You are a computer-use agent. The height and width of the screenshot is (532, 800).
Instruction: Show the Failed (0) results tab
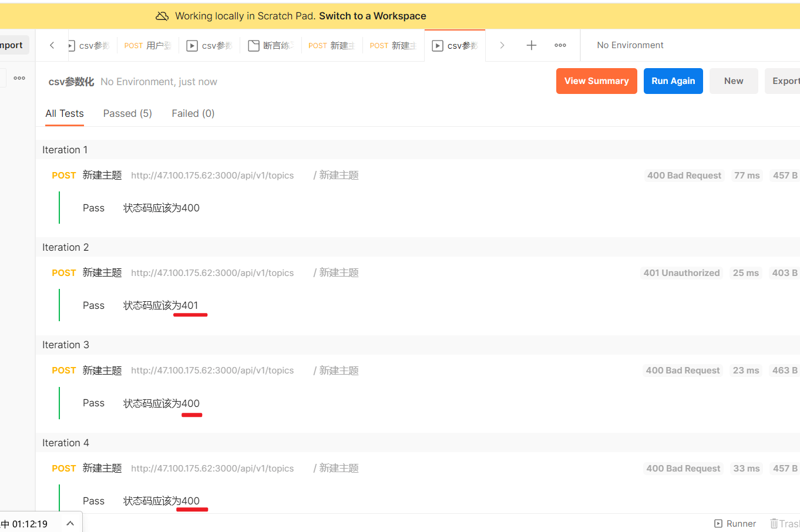(193, 113)
